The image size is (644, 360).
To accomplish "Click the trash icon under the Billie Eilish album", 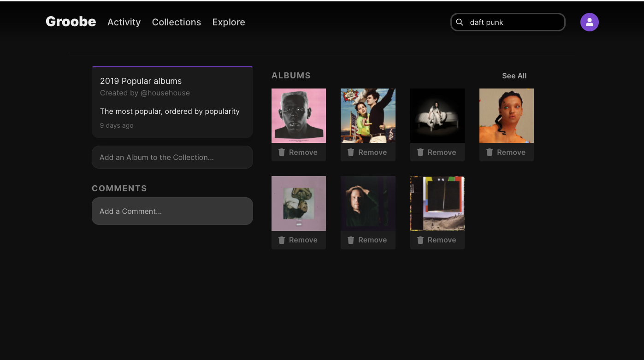I will [x=420, y=152].
